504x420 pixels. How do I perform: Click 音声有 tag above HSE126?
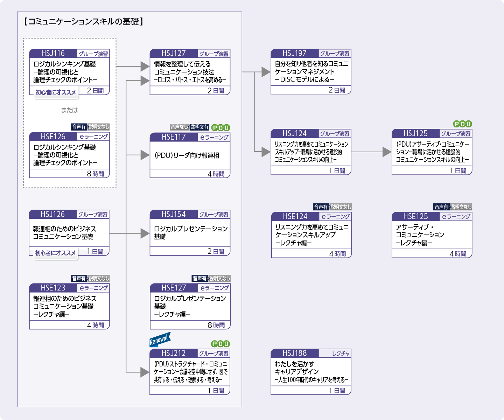(x=79, y=127)
